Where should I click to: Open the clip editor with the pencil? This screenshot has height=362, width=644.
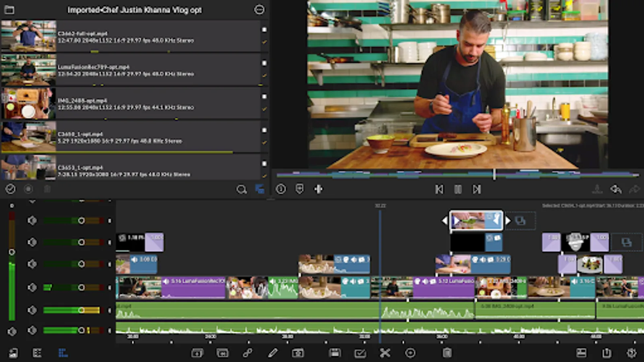(273, 353)
